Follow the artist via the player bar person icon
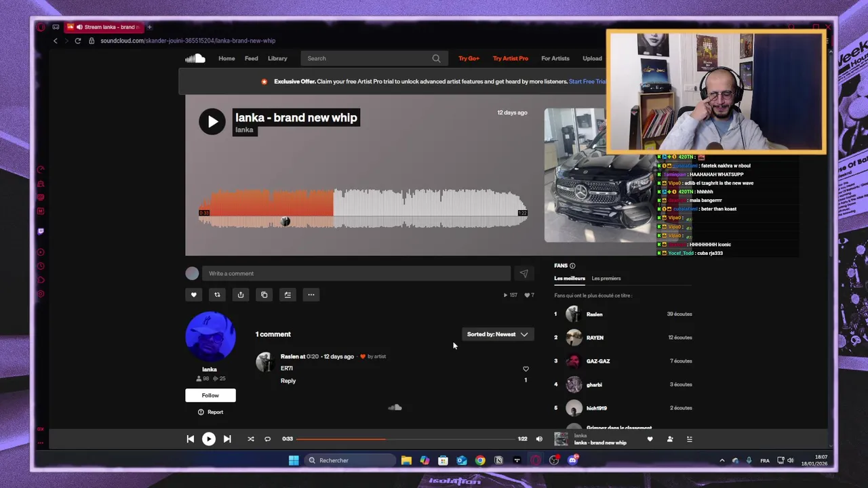Image resolution: width=868 pixels, height=488 pixels. (670, 439)
